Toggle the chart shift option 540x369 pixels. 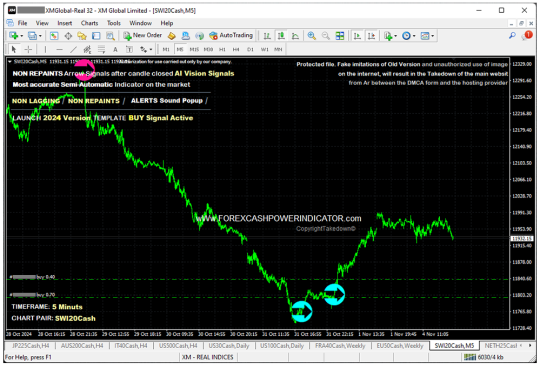371,36
